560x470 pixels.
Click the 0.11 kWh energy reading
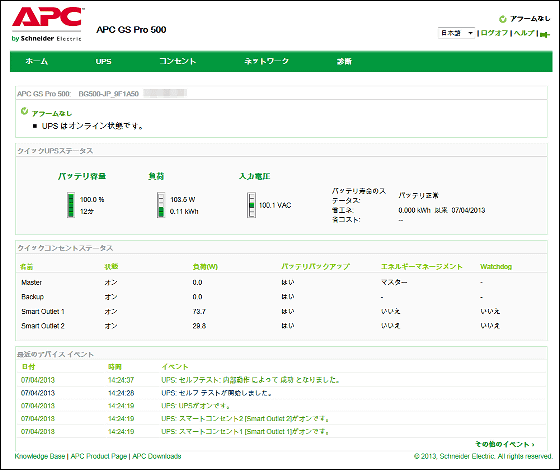[x=184, y=212]
